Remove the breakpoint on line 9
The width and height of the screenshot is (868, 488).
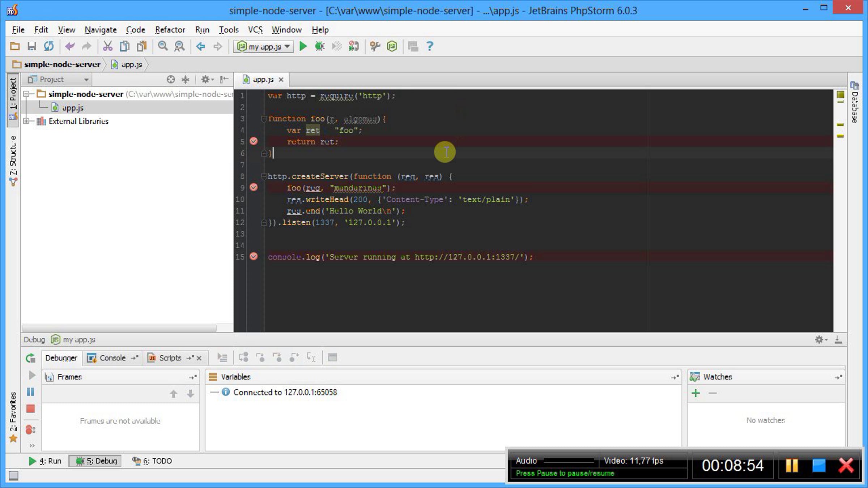pos(254,187)
